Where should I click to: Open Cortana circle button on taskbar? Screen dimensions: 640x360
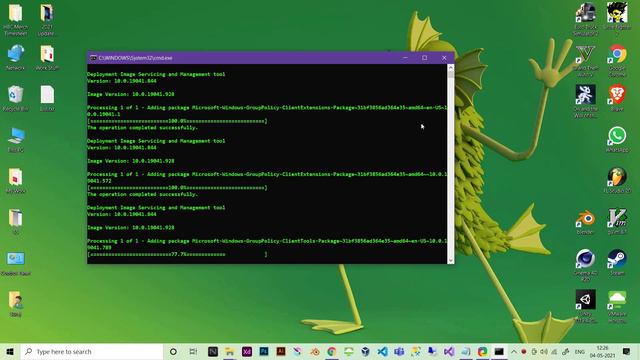tap(173, 351)
